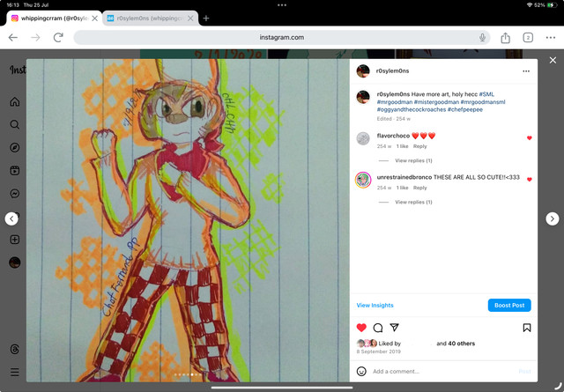Tap the microphone icon in address bar
Screen dimensions: 564x392
pos(482,37)
